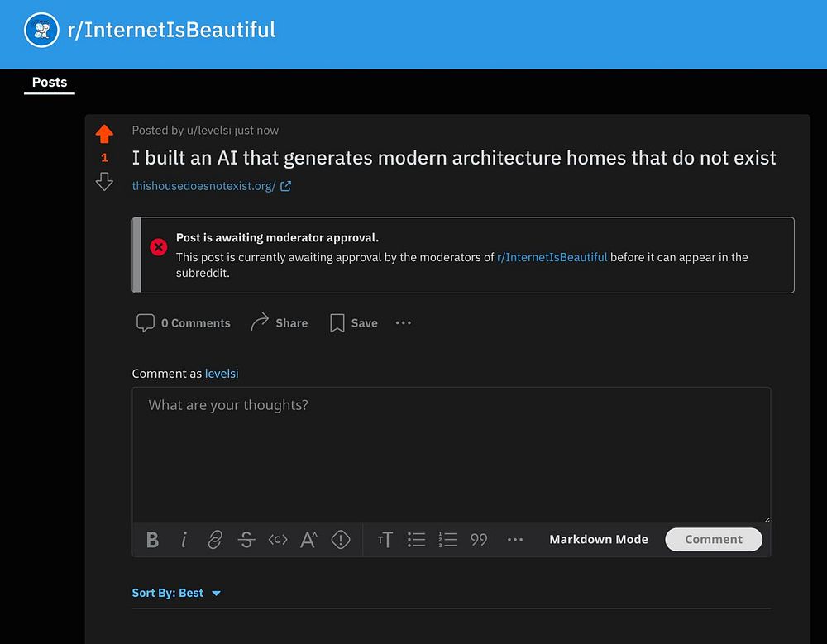The height and width of the screenshot is (644, 827).
Task: Save the post with the bookmark button
Action: [353, 322]
